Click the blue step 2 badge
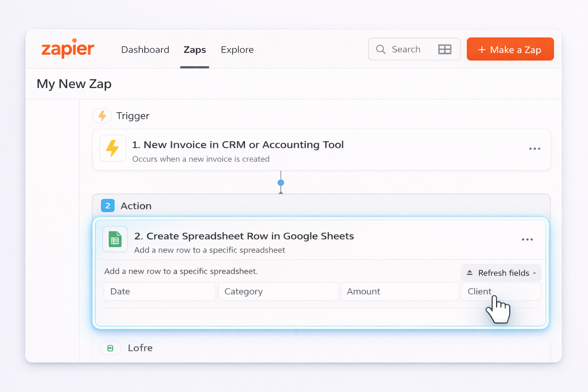This screenshot has width=588, height=392. (x=108, y=206)
